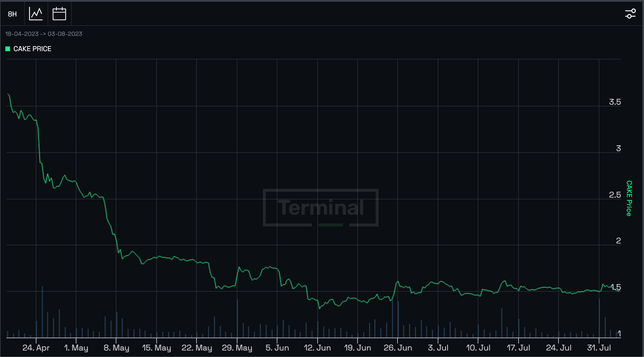The width and height of the screenshot is (644, 357).
Task: Click the 3. Jul x-axis label
Action: 438,348
